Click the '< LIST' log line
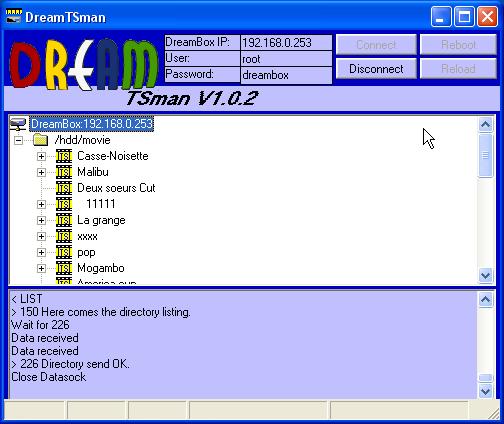504x424 pixels. click(27, 299)
